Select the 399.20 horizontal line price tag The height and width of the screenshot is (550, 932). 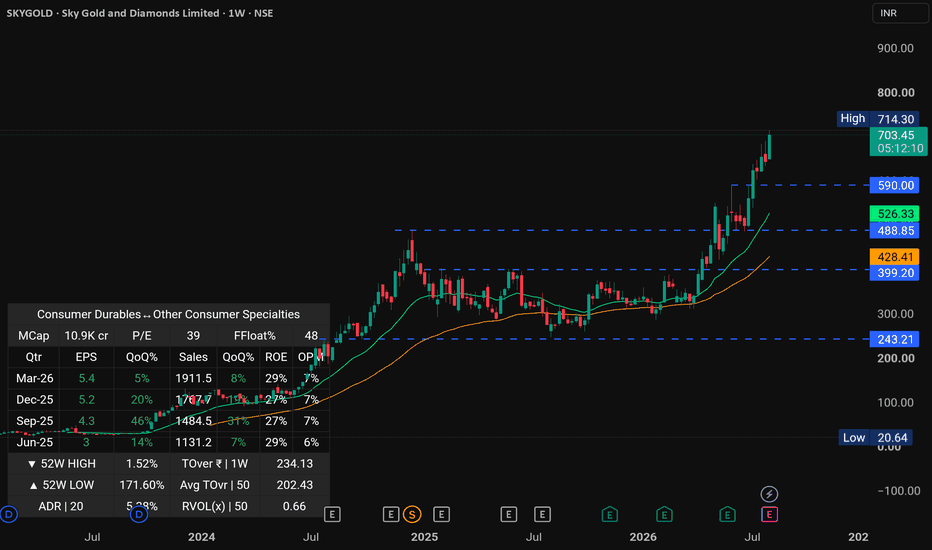pos(894,273)
